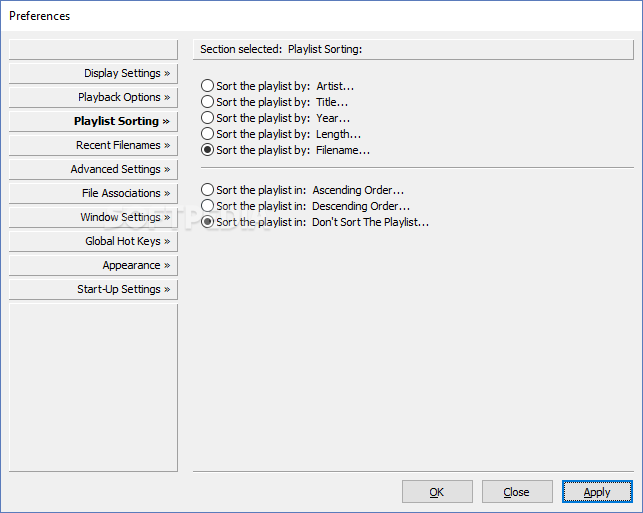This screenshot has width=643, height=513.
Task: Open the Window Settings section
Action: coord(93,217)
